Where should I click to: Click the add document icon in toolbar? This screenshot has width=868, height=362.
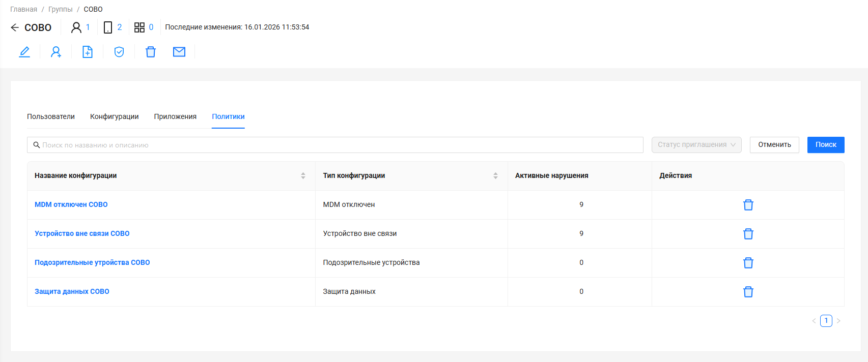pyautogui.click(x=88, y=52)
